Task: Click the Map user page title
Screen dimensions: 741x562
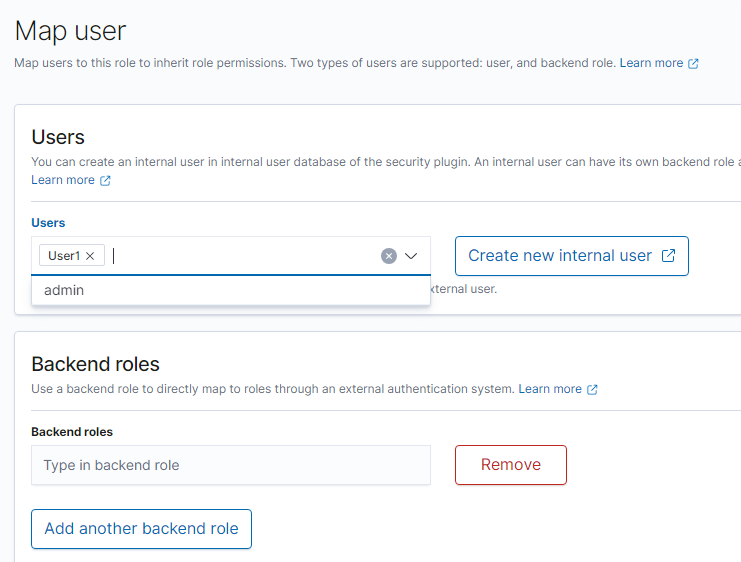Action: (70, 31)
